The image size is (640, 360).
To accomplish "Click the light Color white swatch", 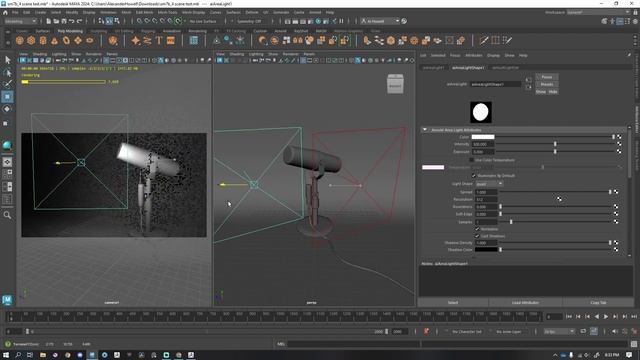I will tap(483, 137).
